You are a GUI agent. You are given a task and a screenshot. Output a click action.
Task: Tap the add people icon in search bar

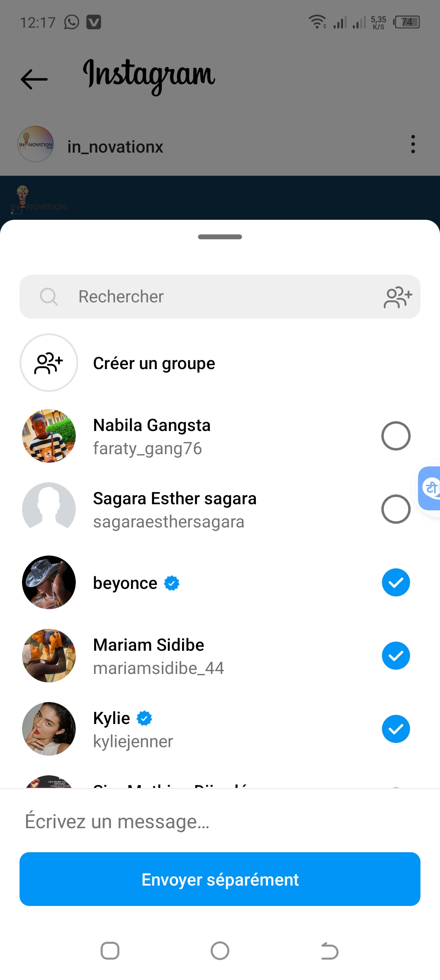tap(398, 297)
